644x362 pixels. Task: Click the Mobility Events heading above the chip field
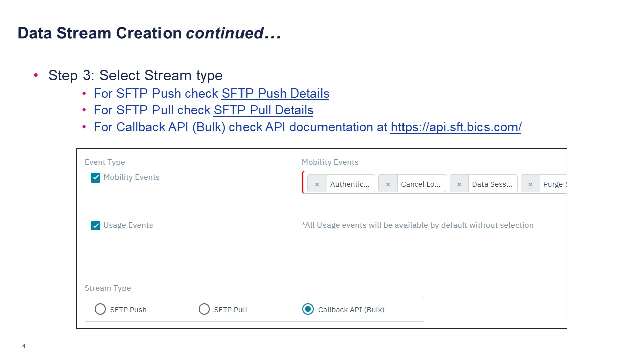click(330, 162)
